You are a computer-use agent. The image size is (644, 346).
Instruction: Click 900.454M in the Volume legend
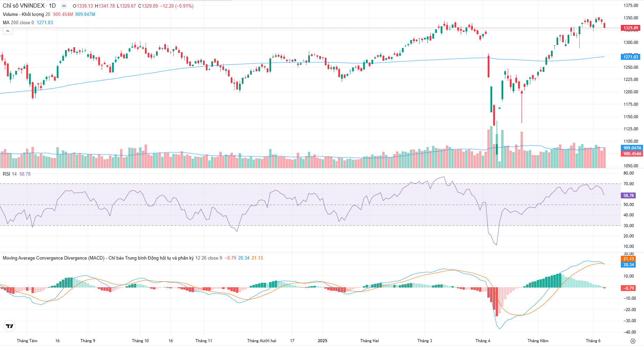63,14
